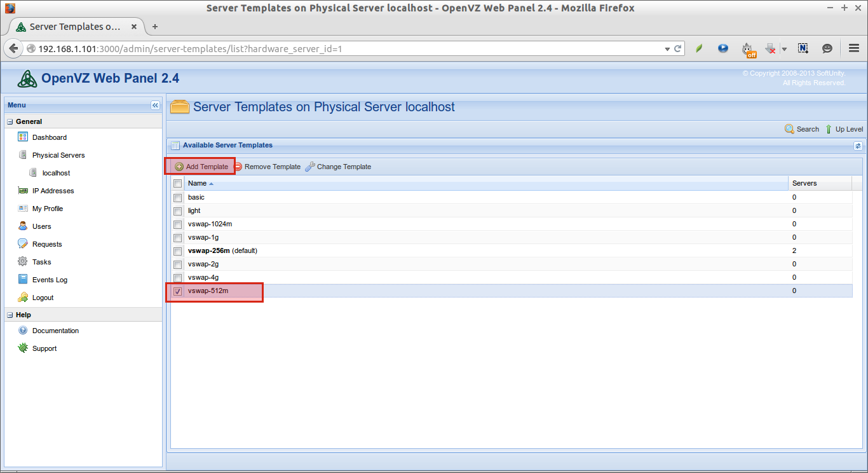Open the Requests section
Viewport: 868px width, 473px height.
pos(47,244)
